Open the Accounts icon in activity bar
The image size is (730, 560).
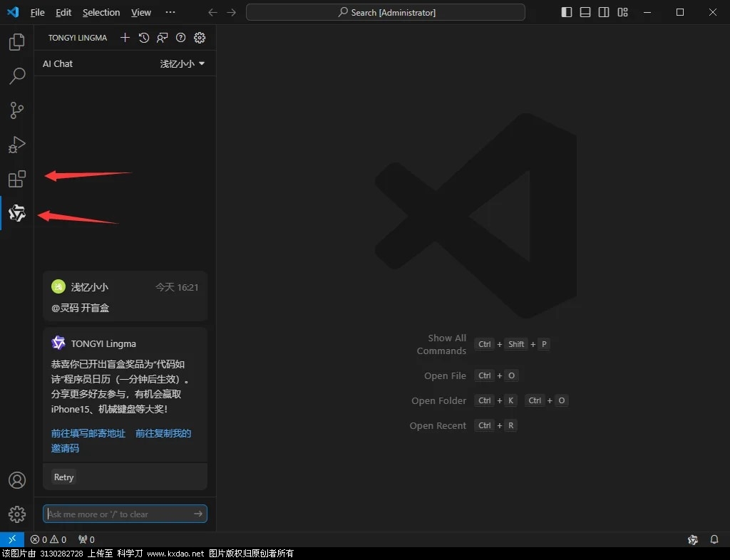click(x=17, y=480)
